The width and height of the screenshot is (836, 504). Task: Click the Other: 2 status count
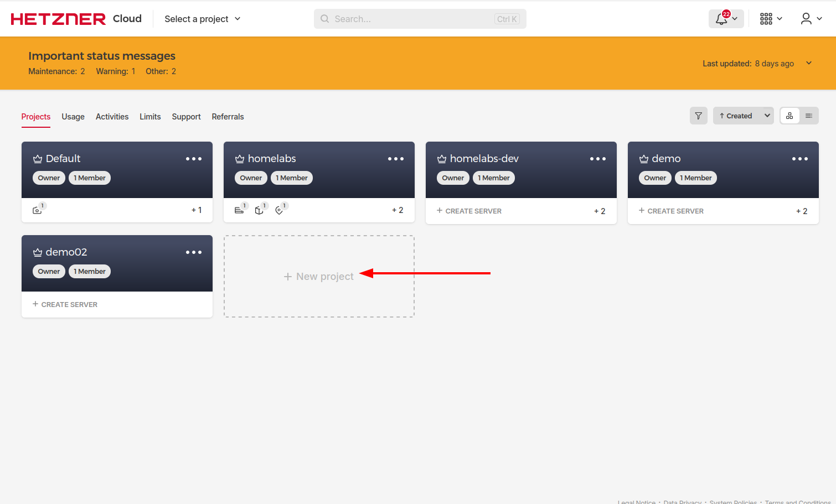pyautogui.click(x=161, y=71)
